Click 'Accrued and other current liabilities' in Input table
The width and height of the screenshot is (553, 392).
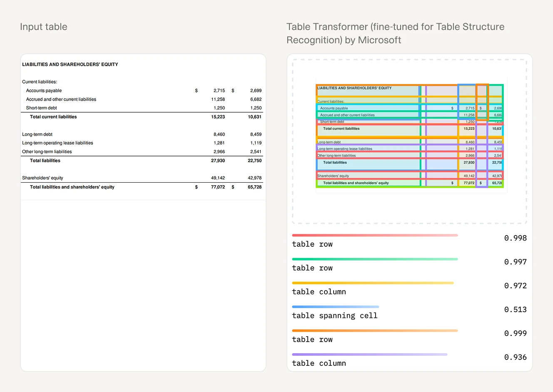pos(61,99)
